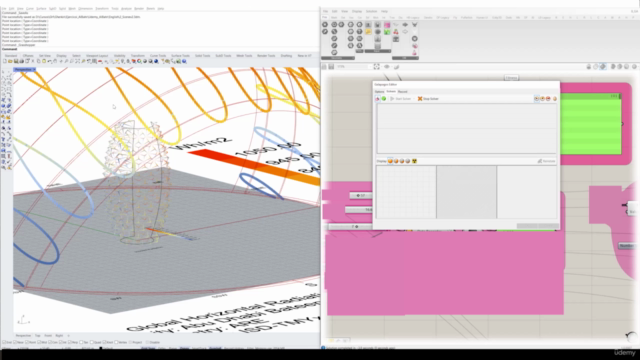Click Sketch pencil icon on canvas toolbar
Screen dimensions: 640x360
click(397, 67)
